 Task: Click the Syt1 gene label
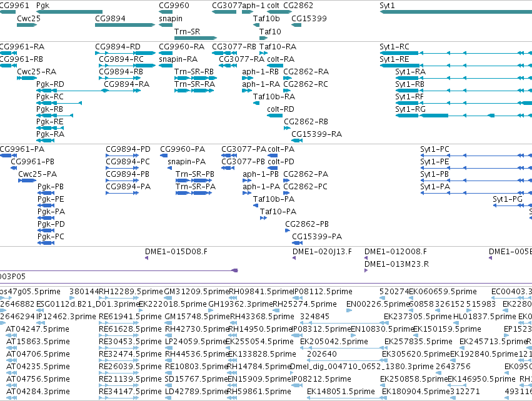[387, 6]
